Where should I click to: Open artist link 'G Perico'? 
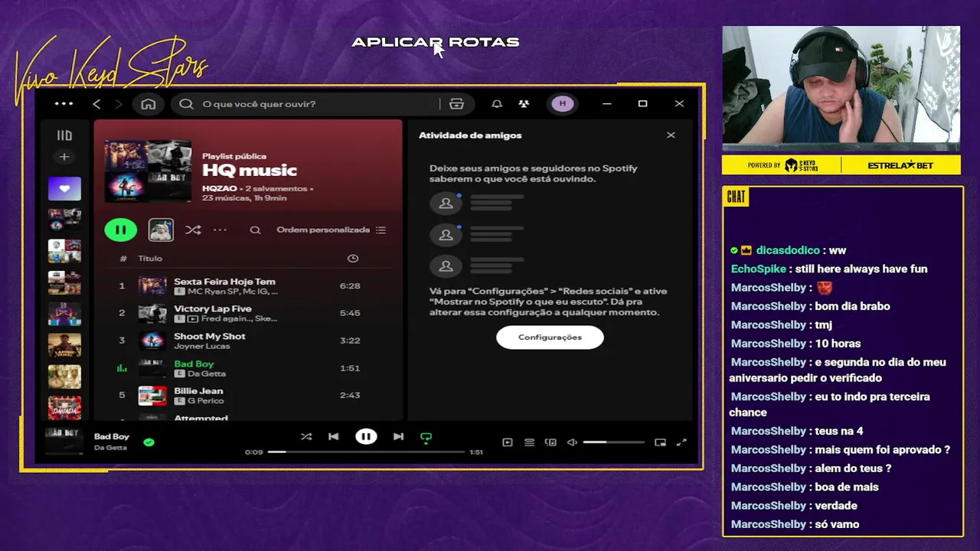point(205,401)
